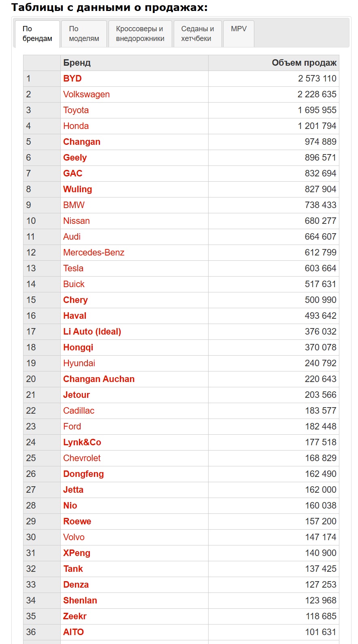The height and width of the screenshot is (644, 358).
Task: Open the Lynk&Co brand link
Action: (82, 442)
